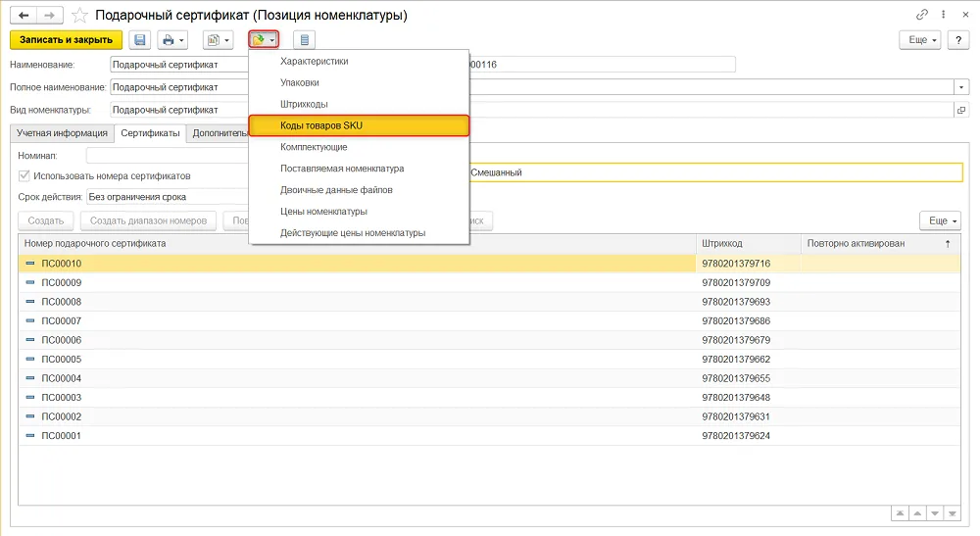Click row icon beside ПС00001

tap(30, 435)
